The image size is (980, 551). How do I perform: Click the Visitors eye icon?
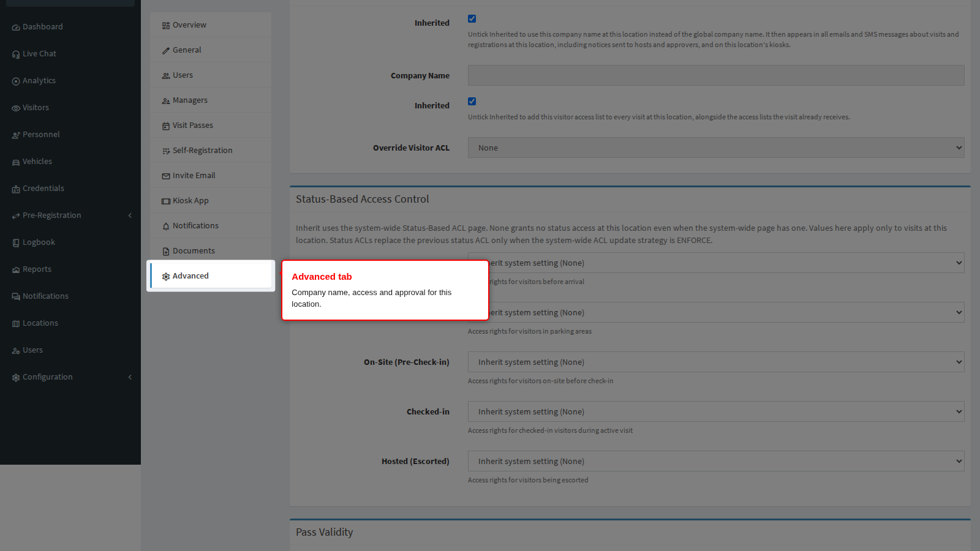16,108
